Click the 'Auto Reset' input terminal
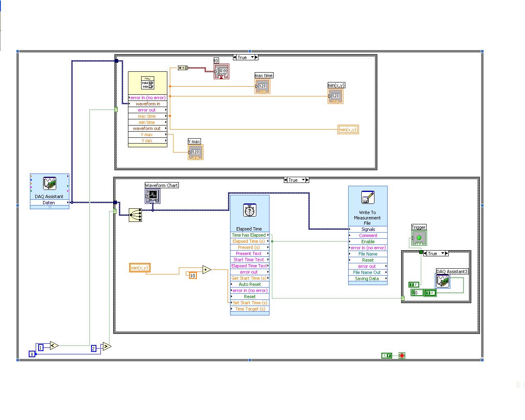 pyautogui.click(x=250, y=284)
